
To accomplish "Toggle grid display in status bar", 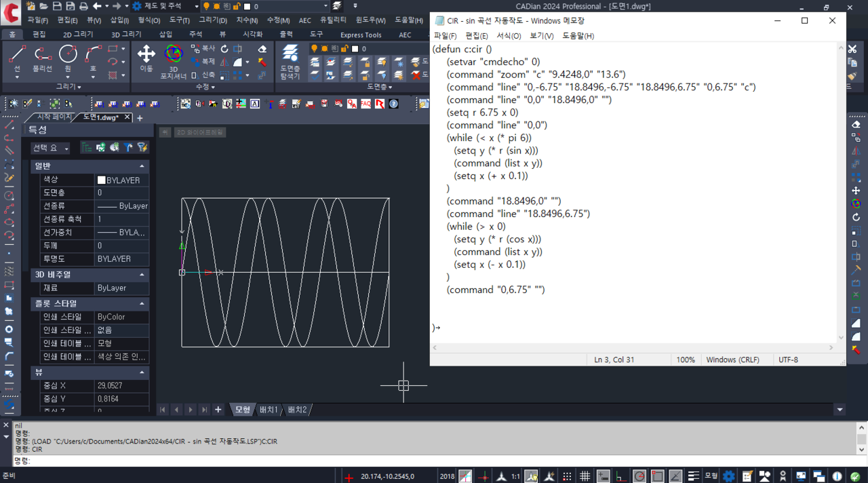I will click(585, 476).
